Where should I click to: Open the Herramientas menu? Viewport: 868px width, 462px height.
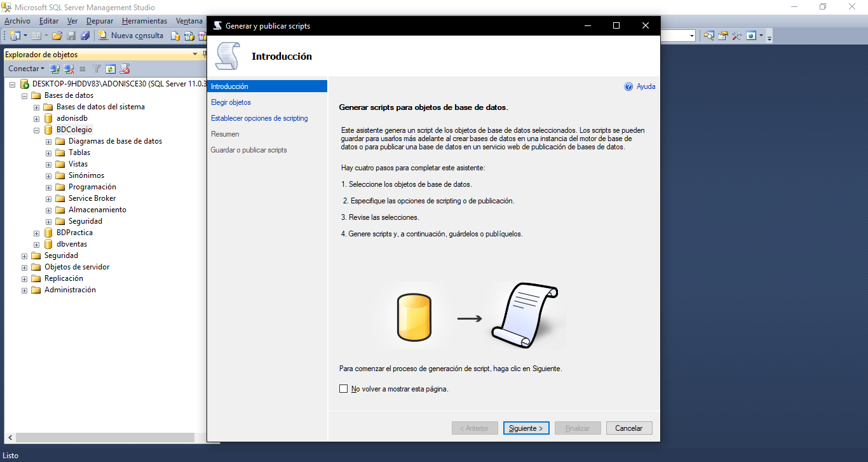tap(144, 20)
